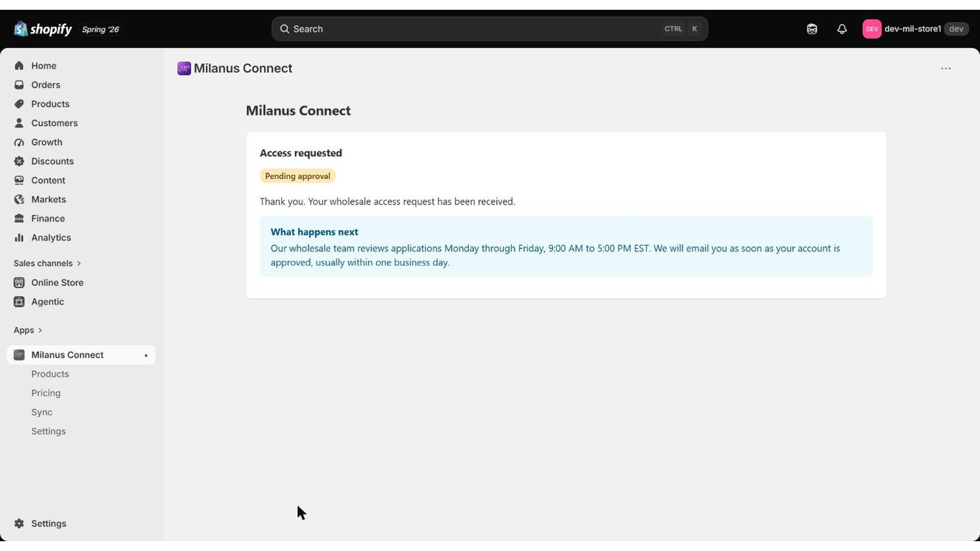Click the Shopify logo
The image size is (980, 551).
coord(43,29)
